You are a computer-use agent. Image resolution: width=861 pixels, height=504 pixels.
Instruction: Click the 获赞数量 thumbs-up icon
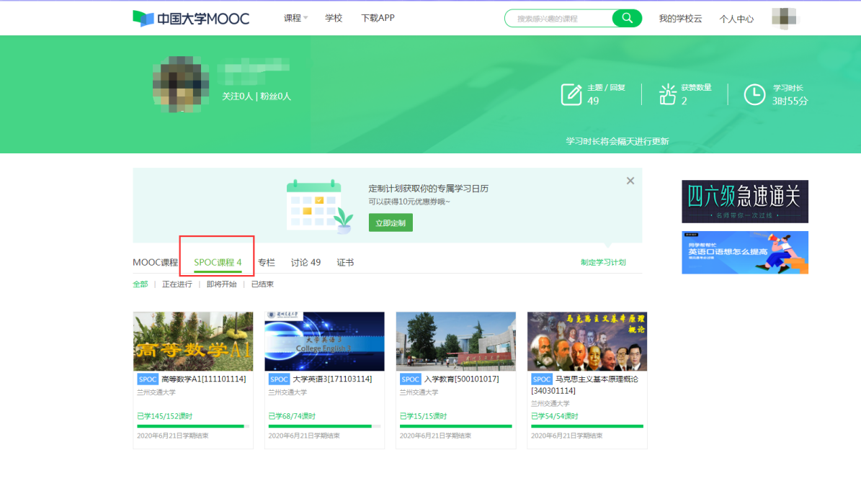pos(667,94)
